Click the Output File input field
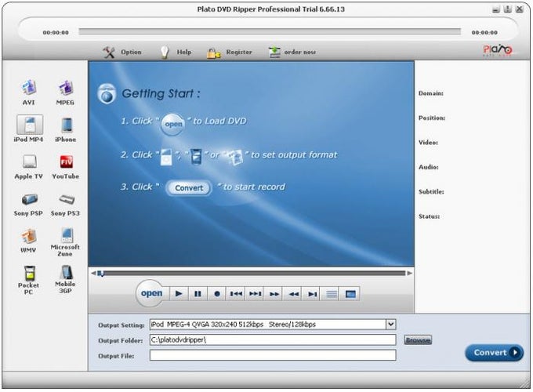533x392 pixels. click(x=273, y=355)
